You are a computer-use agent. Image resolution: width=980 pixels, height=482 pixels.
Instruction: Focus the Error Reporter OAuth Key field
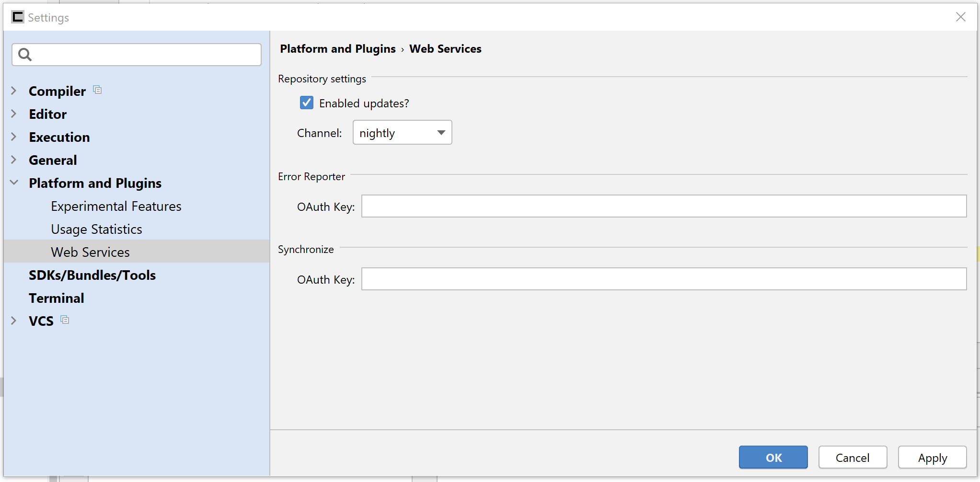(x=663, y=206)
